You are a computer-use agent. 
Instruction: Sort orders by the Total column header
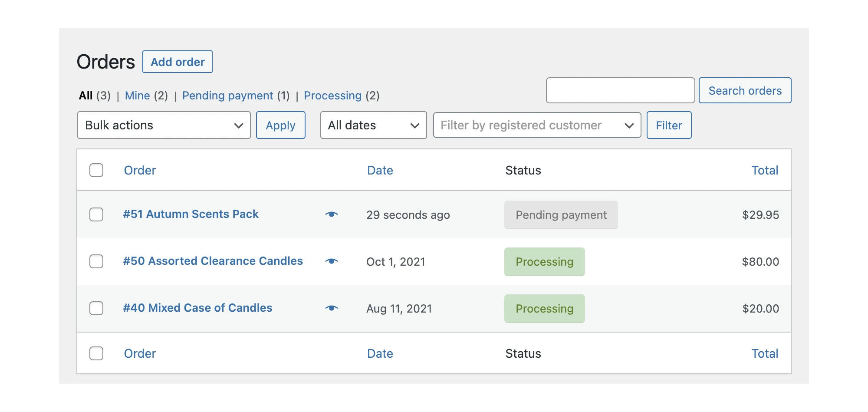click(x=764, y=170)
